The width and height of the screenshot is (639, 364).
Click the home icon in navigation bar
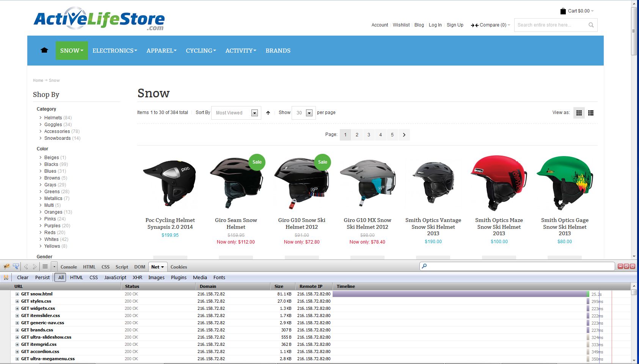click(44, 50)
